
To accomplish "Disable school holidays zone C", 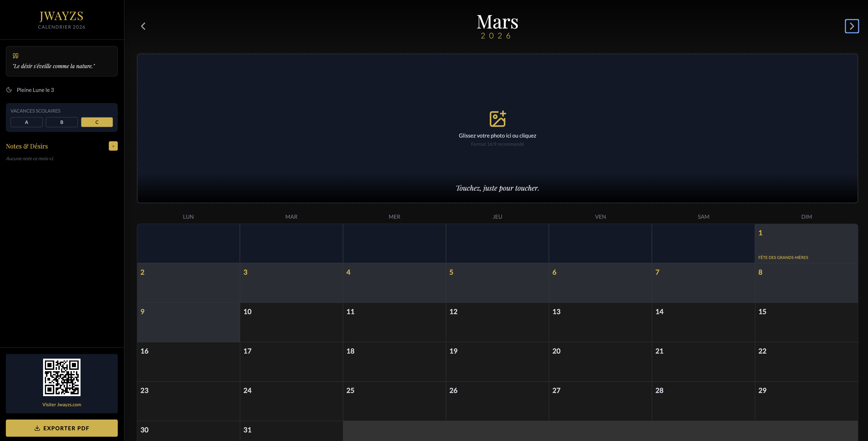I will (x=97, y=122).
